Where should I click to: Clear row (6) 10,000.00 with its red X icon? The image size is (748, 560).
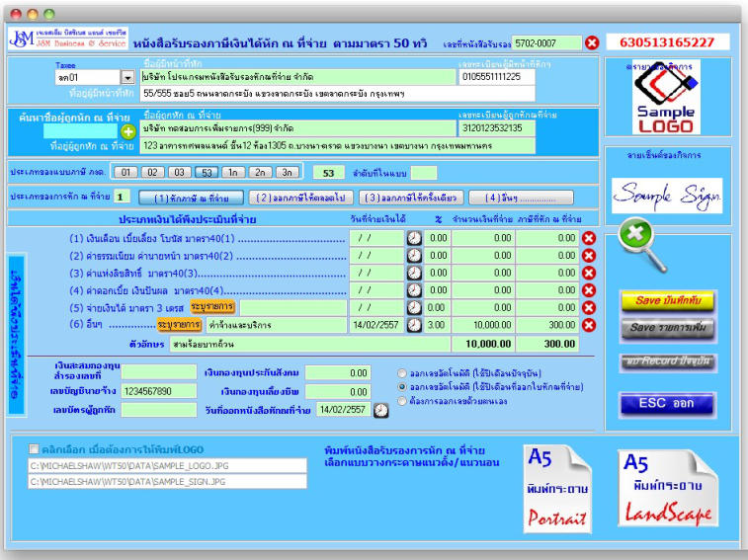tap(589, 325)
